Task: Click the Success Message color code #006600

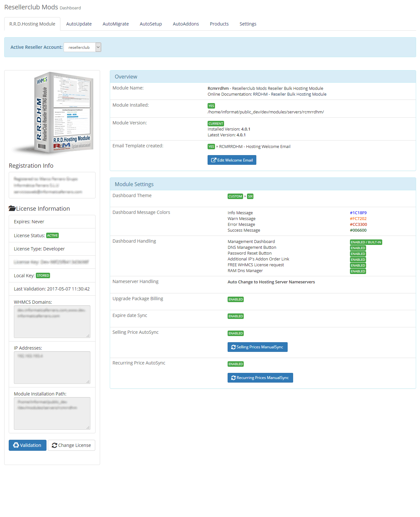Action: pos(358,230)
